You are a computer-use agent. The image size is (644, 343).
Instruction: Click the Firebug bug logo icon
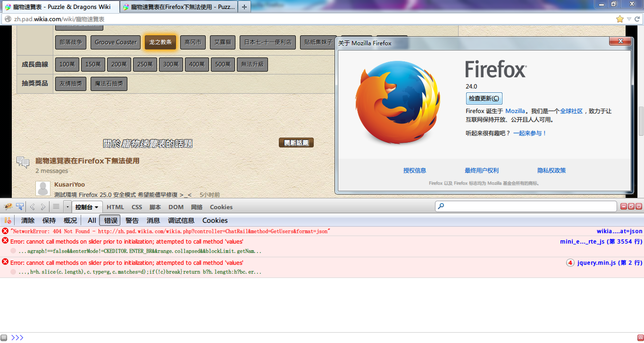point(8,207)
